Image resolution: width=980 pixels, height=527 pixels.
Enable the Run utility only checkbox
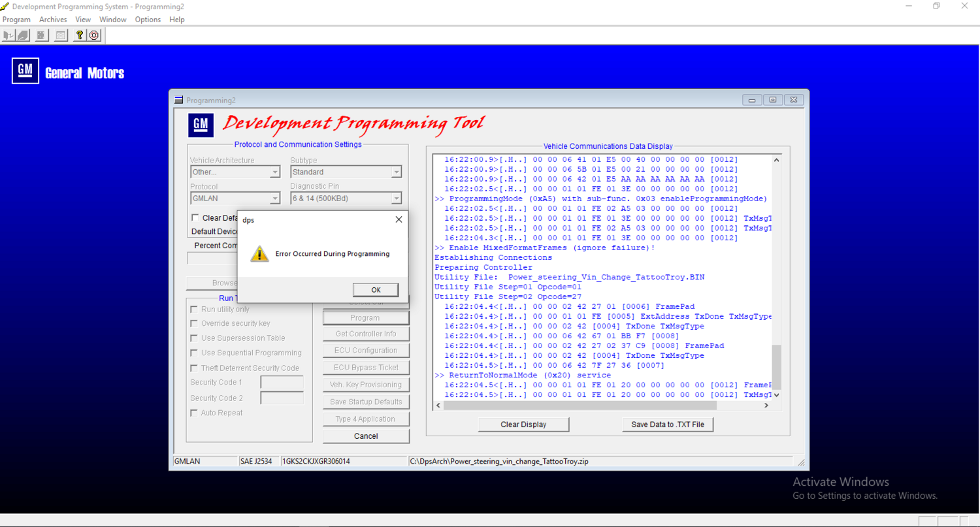point(194,310)
